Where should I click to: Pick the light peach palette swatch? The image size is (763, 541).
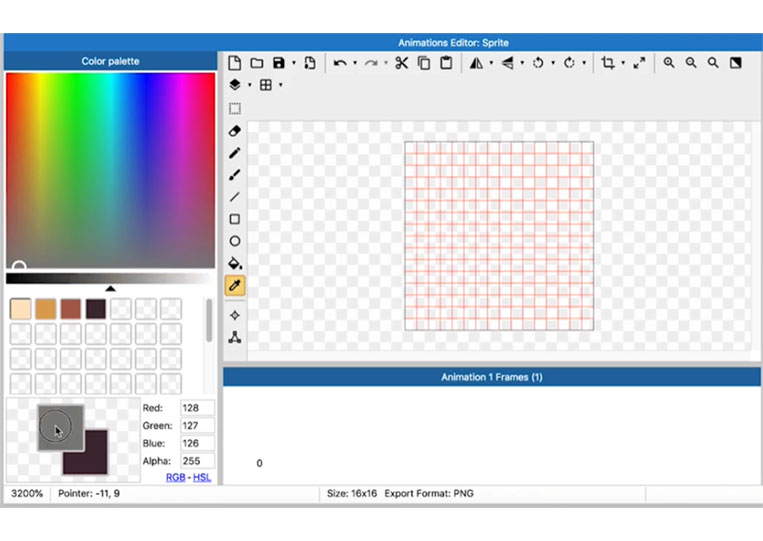tap(20, 309)
